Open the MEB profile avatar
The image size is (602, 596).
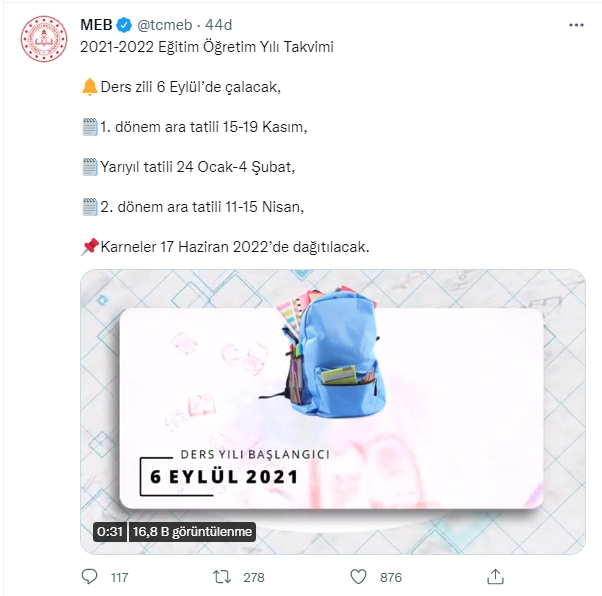coord(44,39)
